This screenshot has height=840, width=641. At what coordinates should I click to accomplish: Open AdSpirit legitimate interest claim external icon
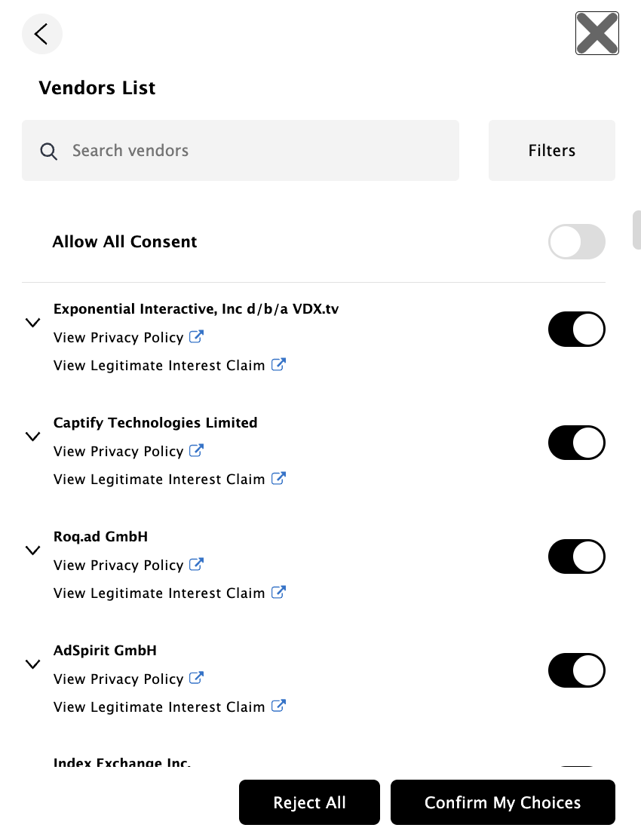[278, 707]
